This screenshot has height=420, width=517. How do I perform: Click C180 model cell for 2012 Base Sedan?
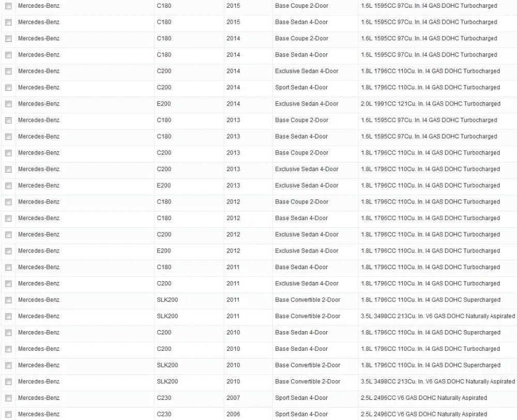(164, 218)
